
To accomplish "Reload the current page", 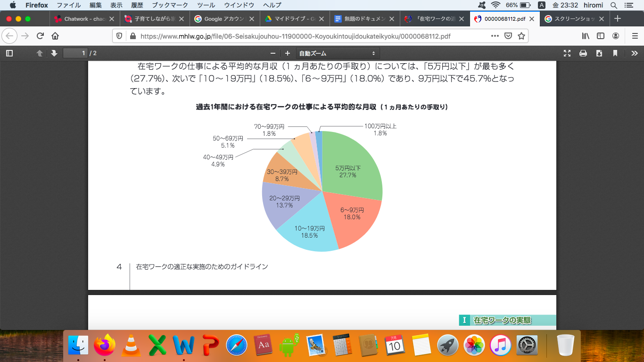I will pos(41,36).
